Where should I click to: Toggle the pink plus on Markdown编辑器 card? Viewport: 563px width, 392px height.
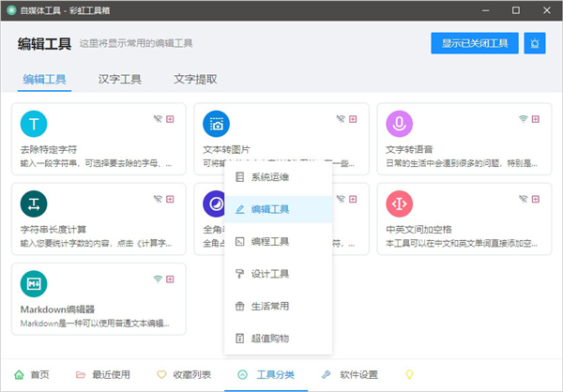[170, 279]
